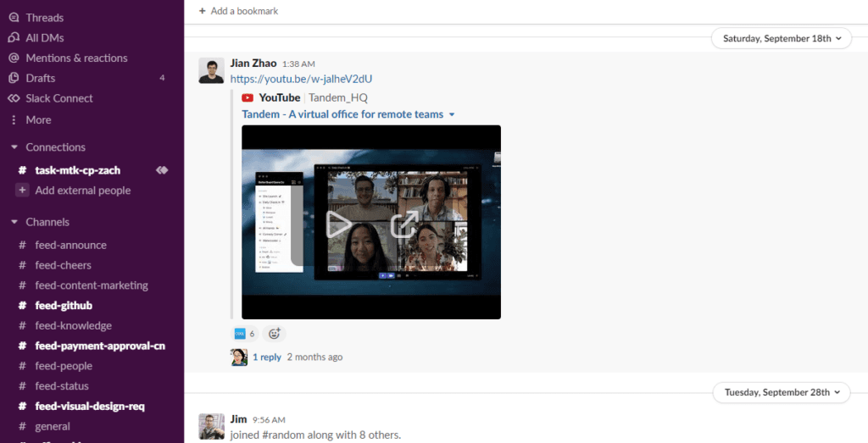Play the Tandem video

tap(339, 224)
